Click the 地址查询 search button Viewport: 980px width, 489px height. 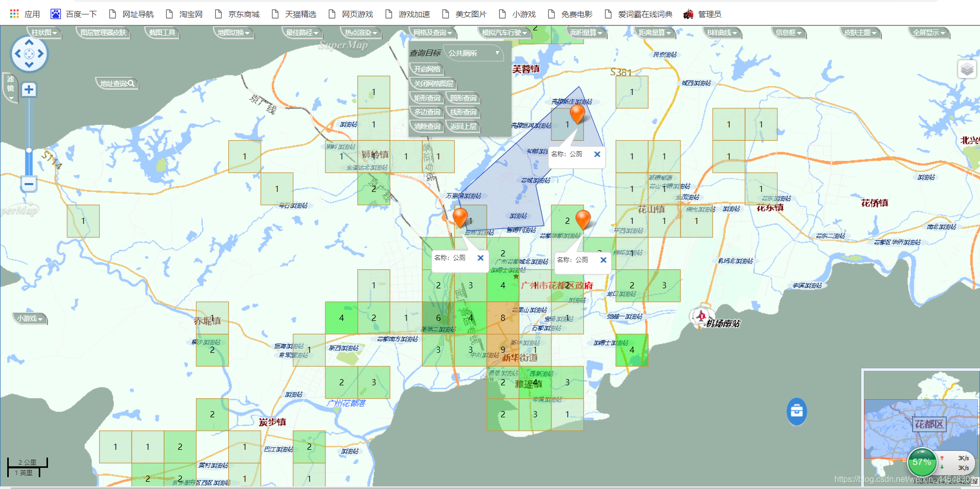[x=117, y=84]
